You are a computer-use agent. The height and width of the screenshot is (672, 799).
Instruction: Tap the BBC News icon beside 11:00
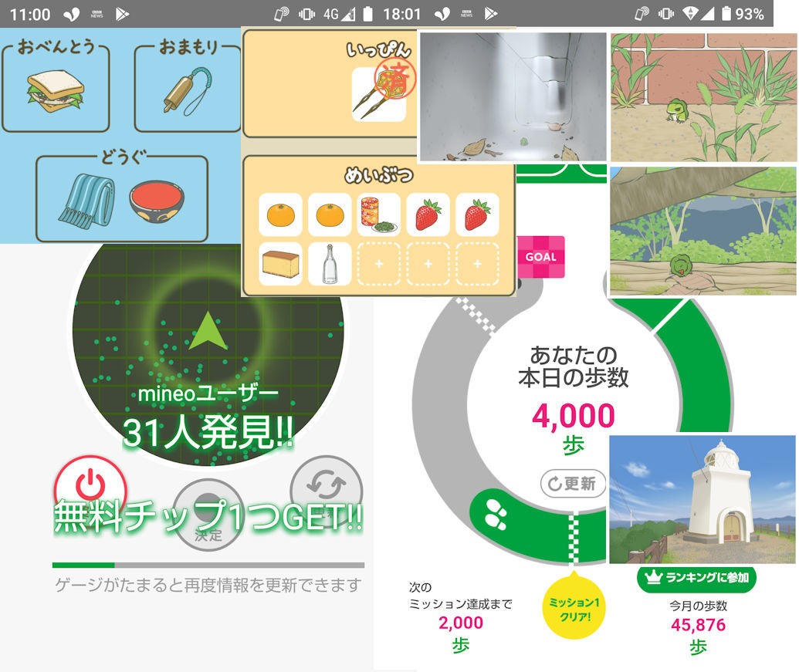click(96, 14)
